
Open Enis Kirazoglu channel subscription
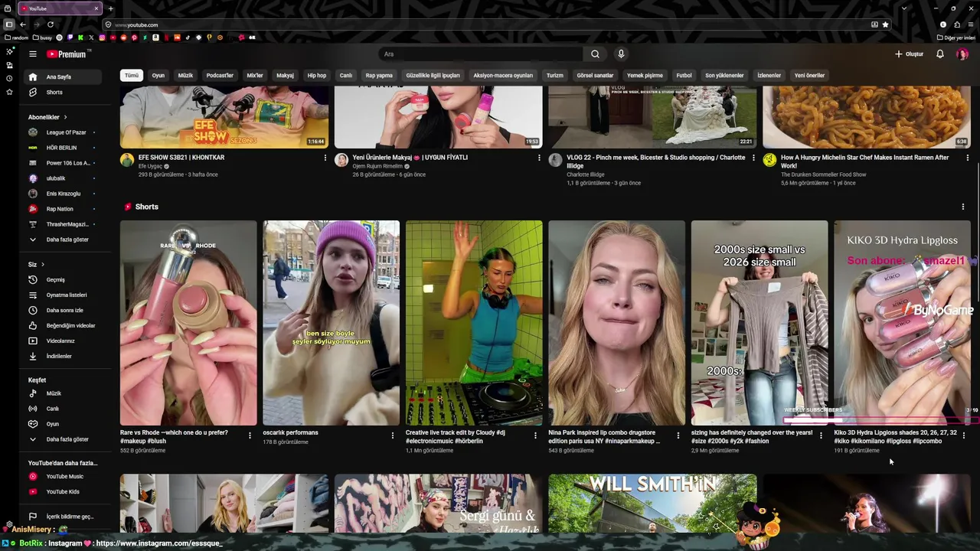64,194
